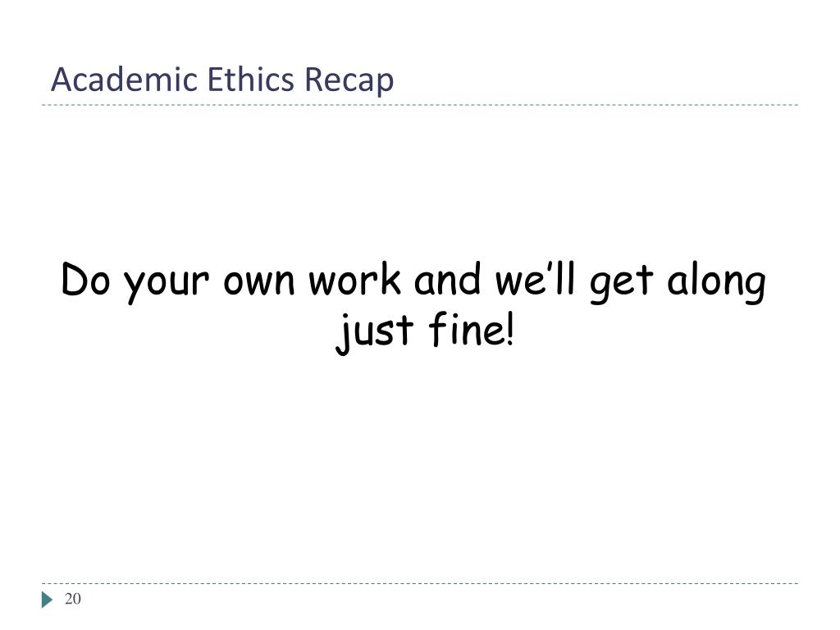The width and height of the screenshot is (840, 630).
Task: Click the word "along" in body text
Action: 717,283
